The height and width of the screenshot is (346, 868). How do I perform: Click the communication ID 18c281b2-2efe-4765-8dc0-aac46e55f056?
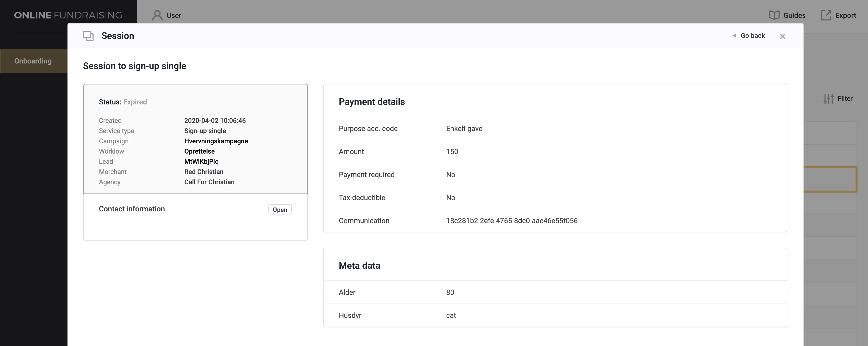tap(511, 221)
